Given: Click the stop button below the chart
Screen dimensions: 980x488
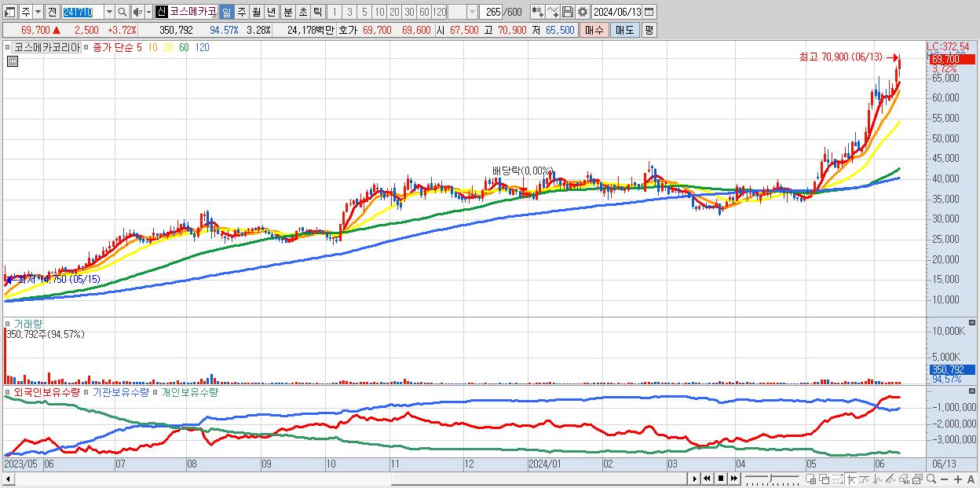Looking at the screenshot, I should (720, 479).
